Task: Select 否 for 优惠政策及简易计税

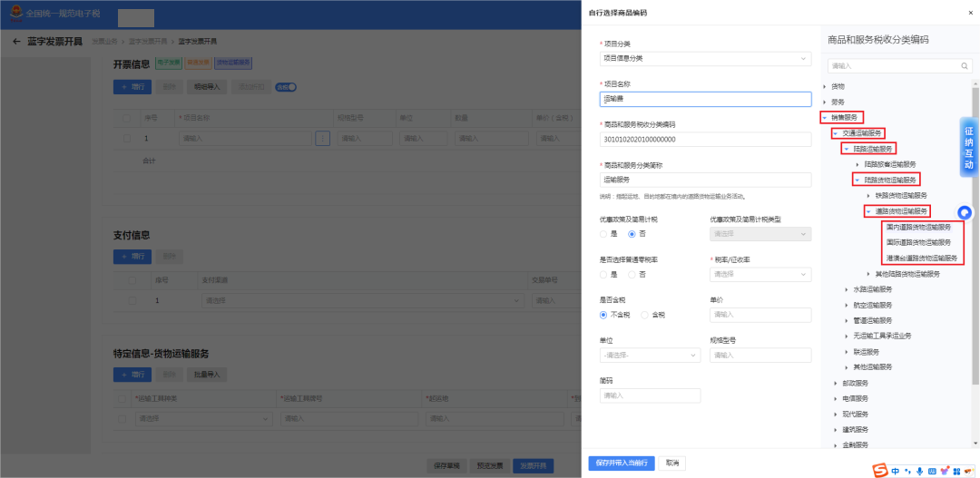Action: pyautogui.click(x=632, y=234)
